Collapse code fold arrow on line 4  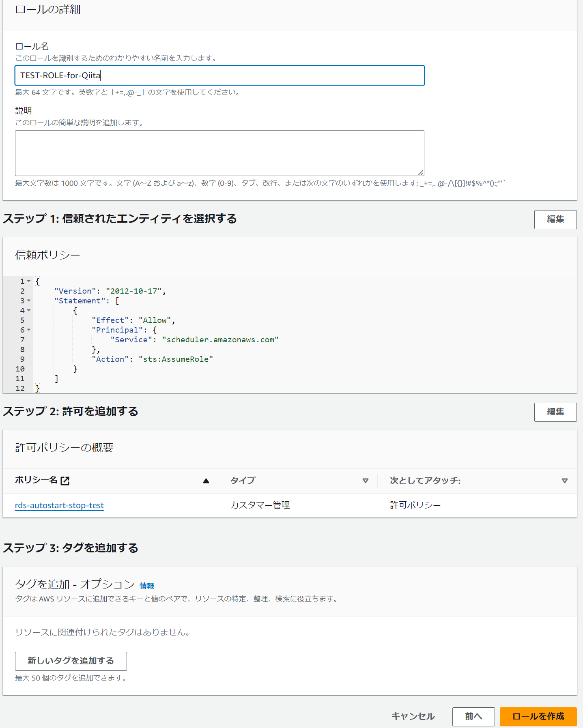point(29,310)
